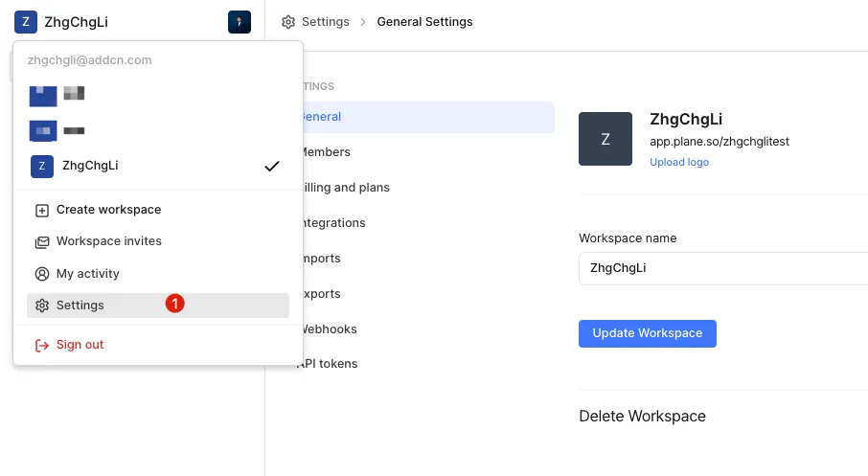Image resolution: width=868 pixels, height=476 pixels.
Task: Click the Workspace invites mail icon
Action: click(x=42, y=241)
